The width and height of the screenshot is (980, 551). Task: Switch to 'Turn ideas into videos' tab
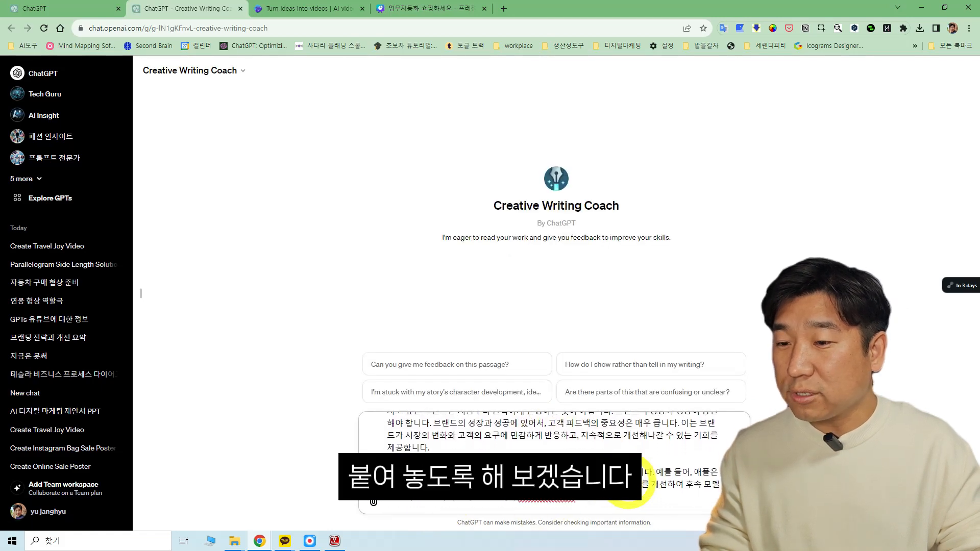[x=309, y=8]
